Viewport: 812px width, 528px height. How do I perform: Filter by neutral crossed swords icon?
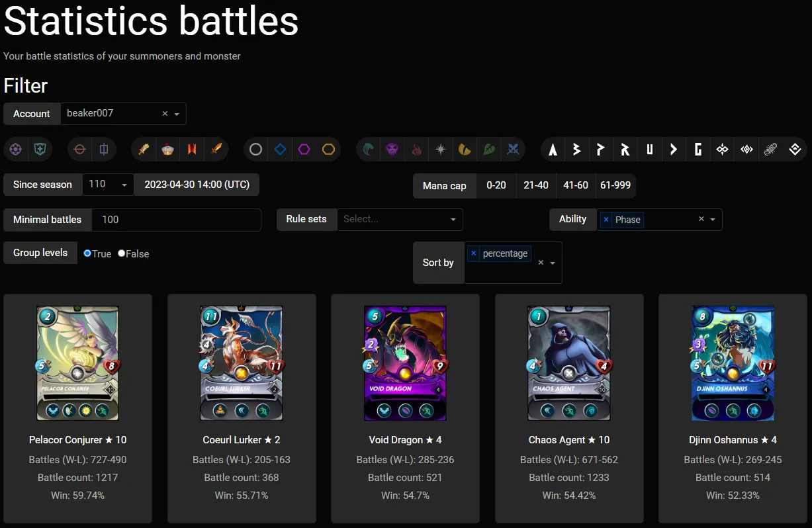coord(513,150)
